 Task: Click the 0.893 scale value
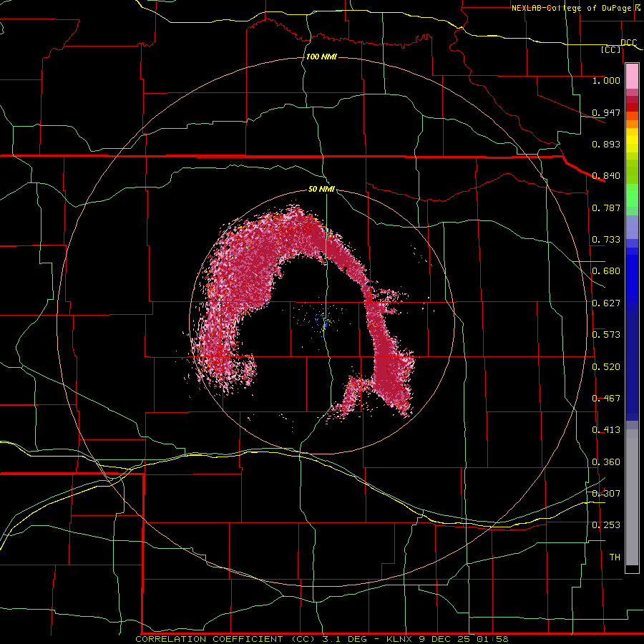click(606, 144)
